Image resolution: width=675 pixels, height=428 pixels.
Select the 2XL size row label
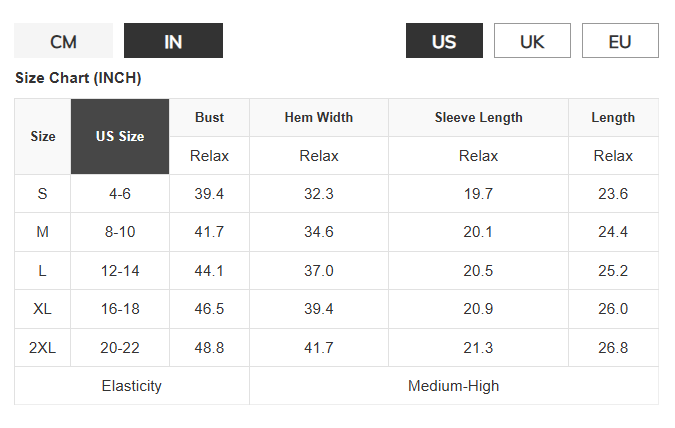[43, 348]
